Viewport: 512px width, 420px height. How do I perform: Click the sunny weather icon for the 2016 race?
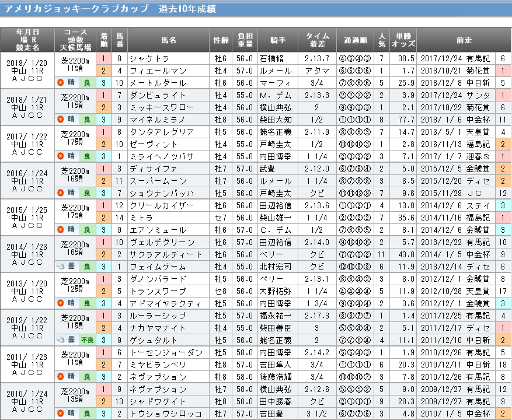pos(60,192)
